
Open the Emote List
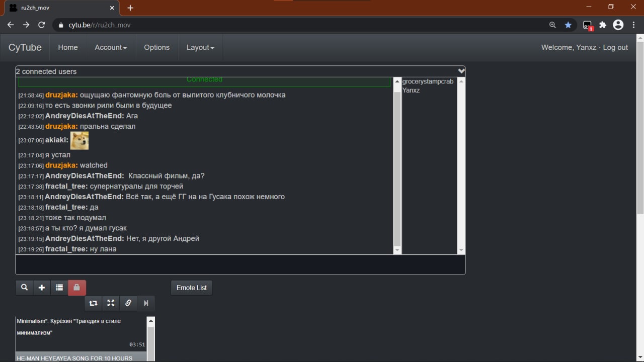[192, 288]
